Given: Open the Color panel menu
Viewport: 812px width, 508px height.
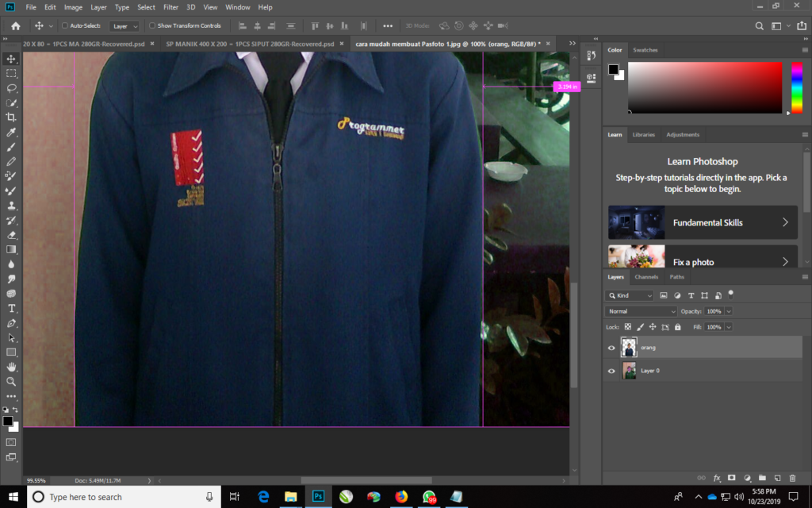Looking at the screenshot, I should pyautogui.click(x=805, y=50).
